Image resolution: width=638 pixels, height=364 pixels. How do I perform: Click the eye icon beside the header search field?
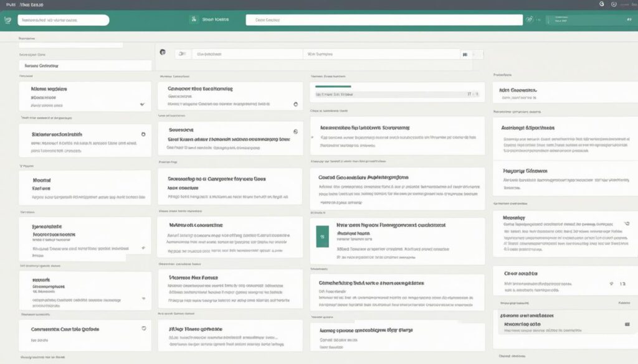coord(530,20)
